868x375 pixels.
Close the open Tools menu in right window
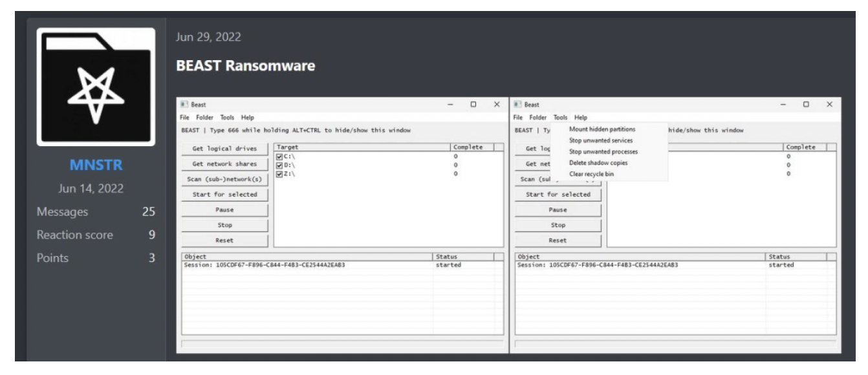pyautogui.click(x=560, y=117)
